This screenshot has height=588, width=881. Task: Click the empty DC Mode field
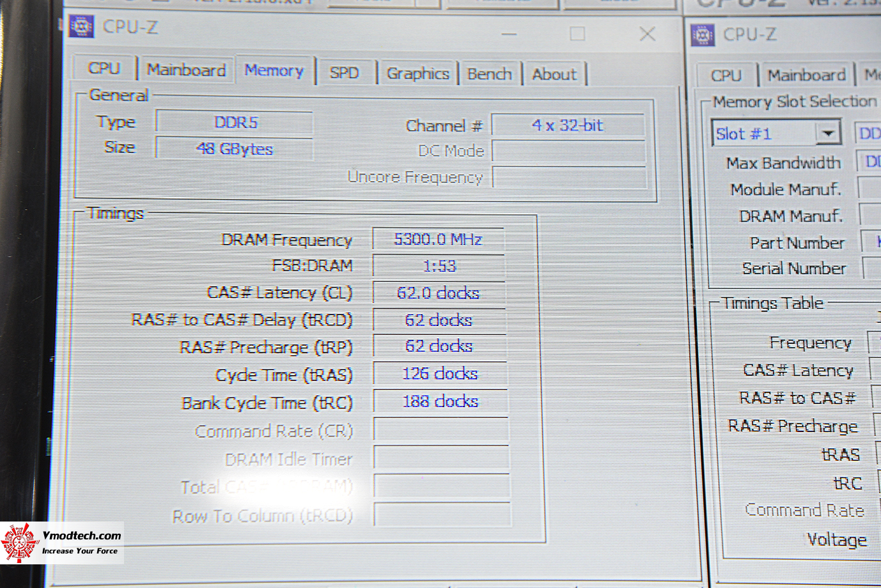click(569, 151)
